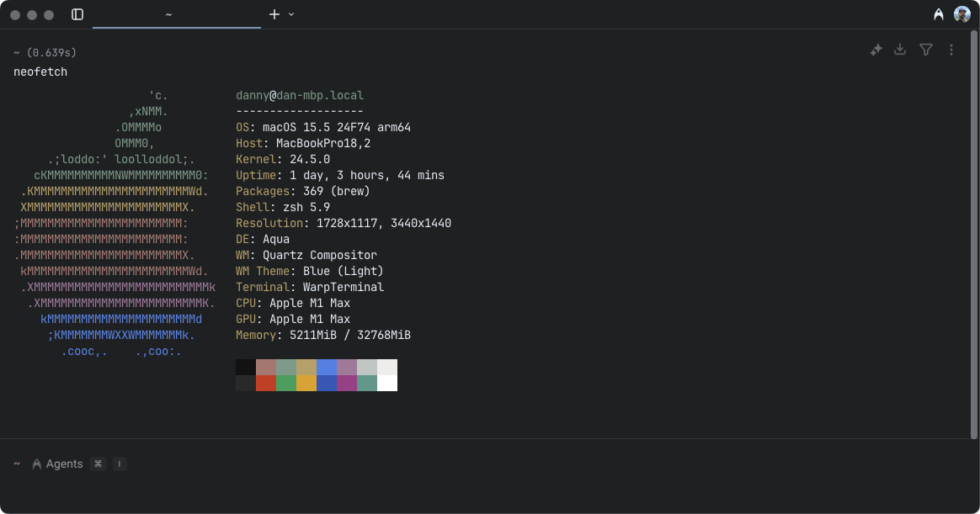980x514 pixels.
Task: Filter block output with funnel icon
Action: pos(926,50)
